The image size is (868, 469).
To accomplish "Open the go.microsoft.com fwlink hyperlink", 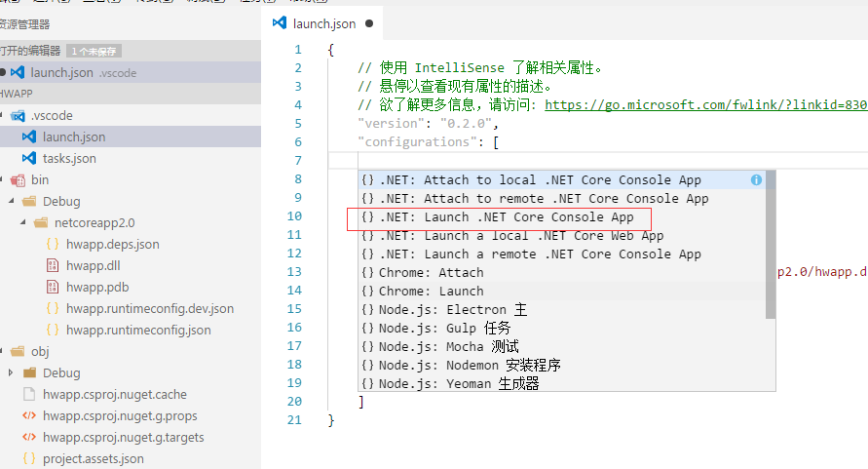I will click(706, 104).
